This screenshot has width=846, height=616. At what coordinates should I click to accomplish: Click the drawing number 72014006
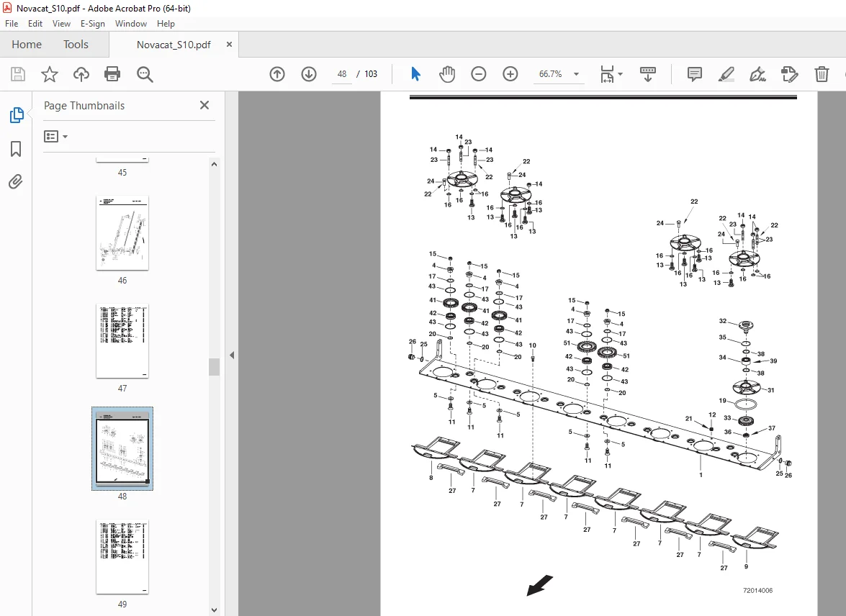coord(757,591)
